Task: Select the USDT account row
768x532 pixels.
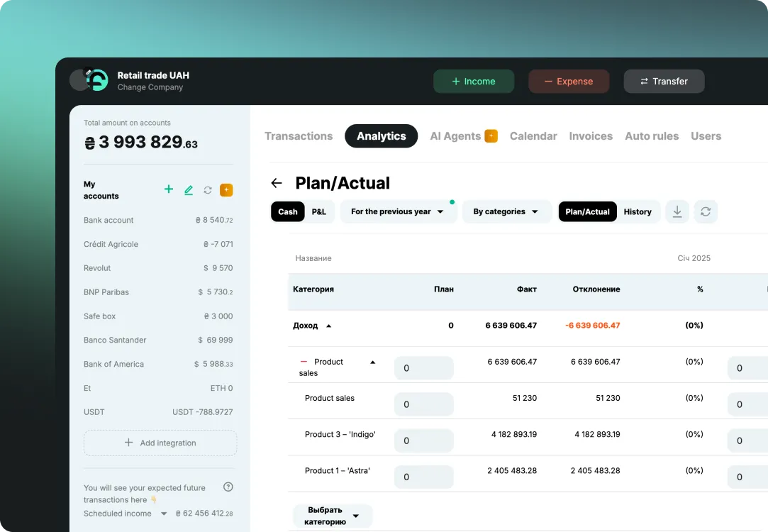Action: [x=158, y=412]
